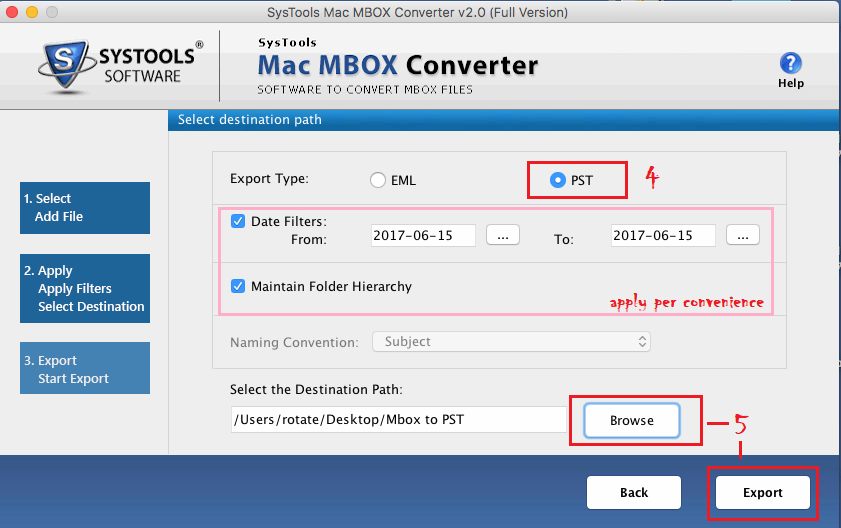Click the destination path text field

pos(399,420)
